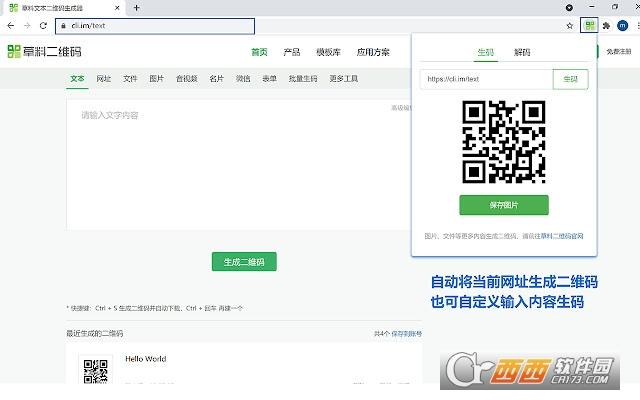Select the 音视频 tab
This screenshot has height=400, width=640.
[x=187, y=78]
